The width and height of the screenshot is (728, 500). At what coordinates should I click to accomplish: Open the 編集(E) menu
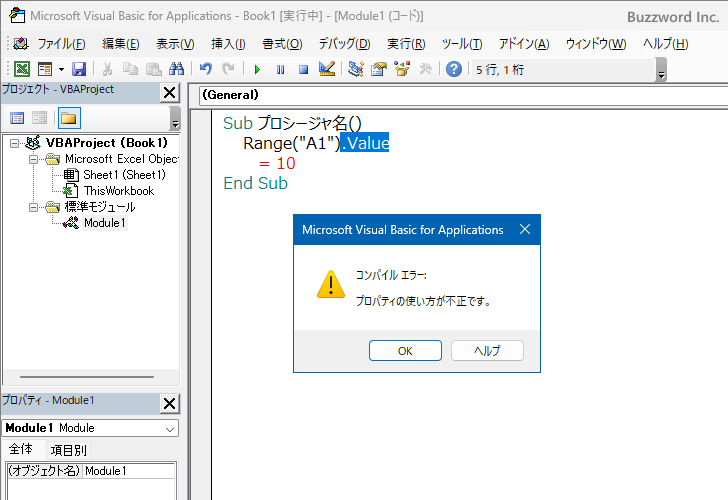[121, 44]
